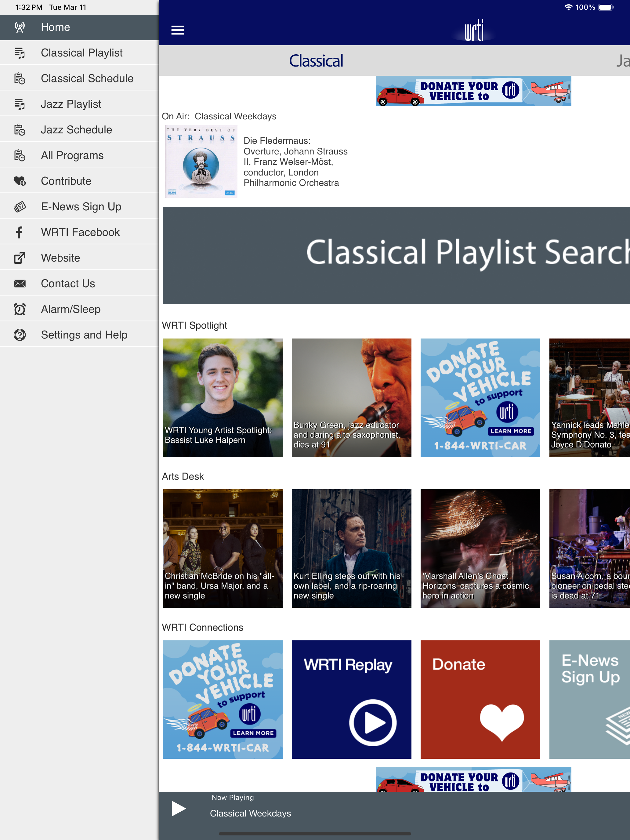This screenshot has height=840, width=630.
Task: Click the Settings and Help icon
Action: tap(20, 335)
